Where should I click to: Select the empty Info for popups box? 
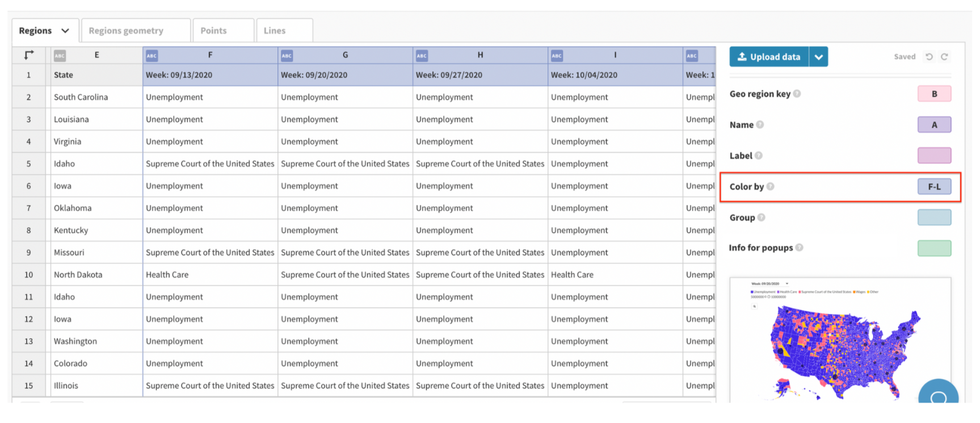click(x=934, y=248)
